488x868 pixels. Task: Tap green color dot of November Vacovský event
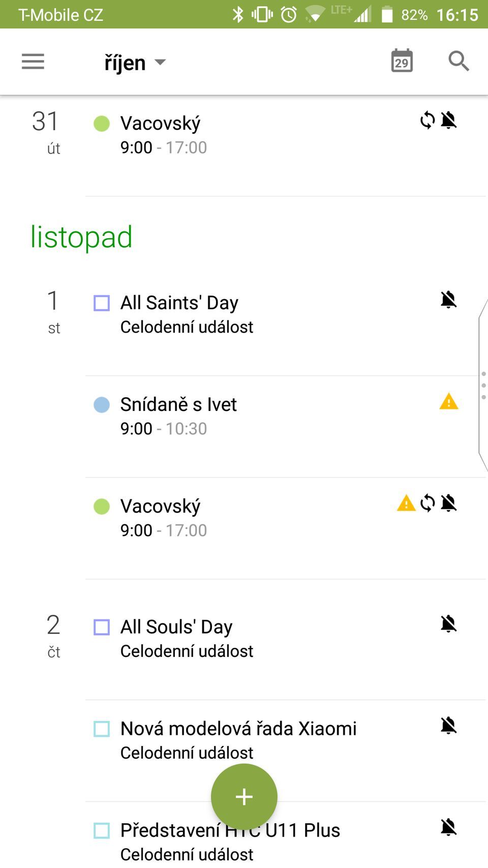coord(102,506)
